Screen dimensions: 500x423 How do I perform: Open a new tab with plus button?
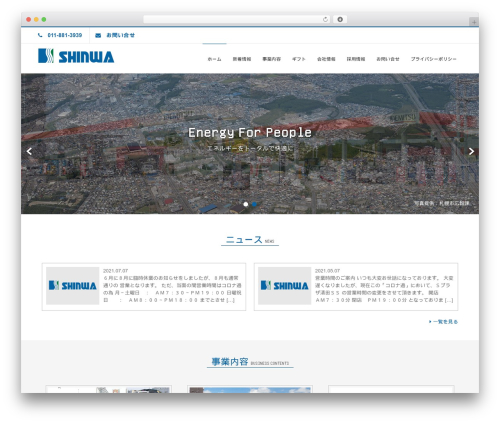tap(474, 22)
